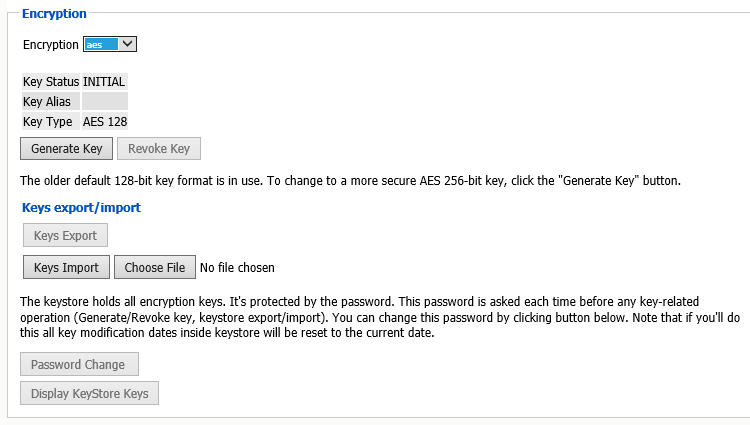Screen dimensions: 750x425
Task: Click the older 128-bit key format notice
Action: coord(350,182)
